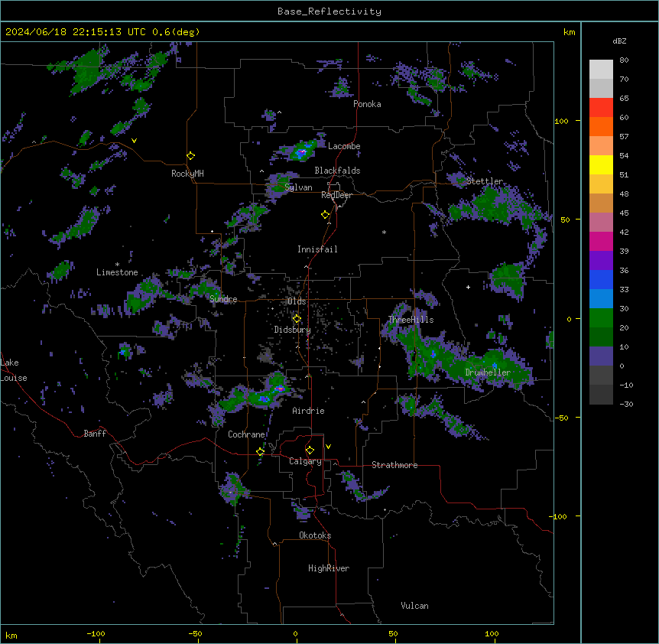Select the yellow V marker northwest of RockyMH
The height and width of the screenshot is (644, 659).
134,141
